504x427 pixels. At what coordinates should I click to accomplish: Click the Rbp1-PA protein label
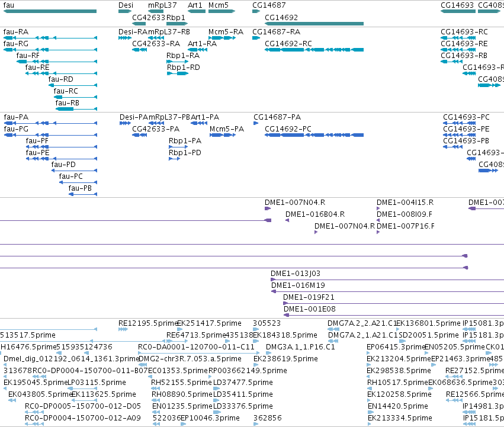(185, 141)
